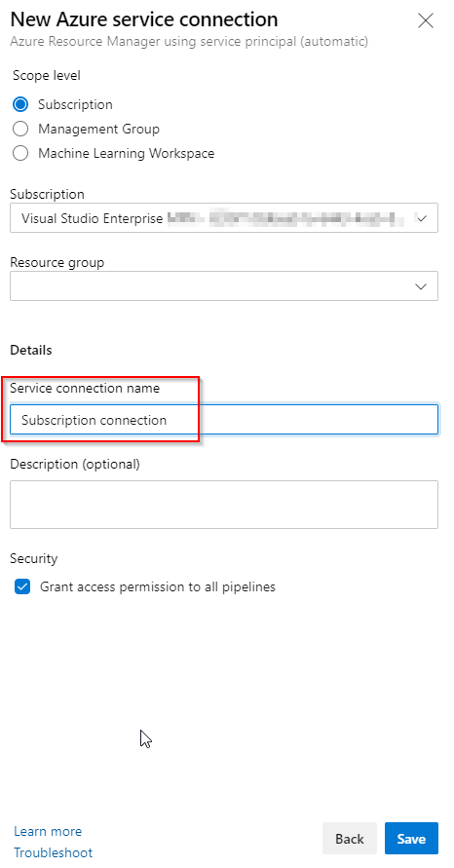Open the Troubleshoot link
Screen dimensions: 454x868
(x=54, y=852)
